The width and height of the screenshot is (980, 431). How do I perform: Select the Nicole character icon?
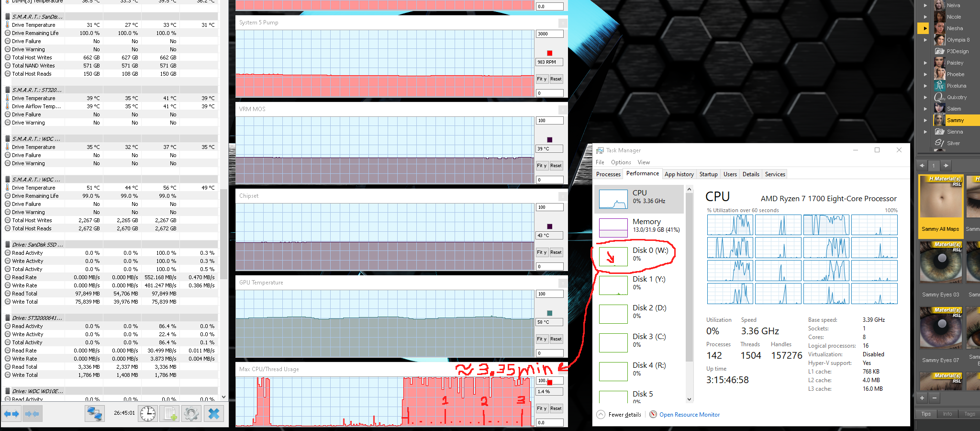click(939, 17)
